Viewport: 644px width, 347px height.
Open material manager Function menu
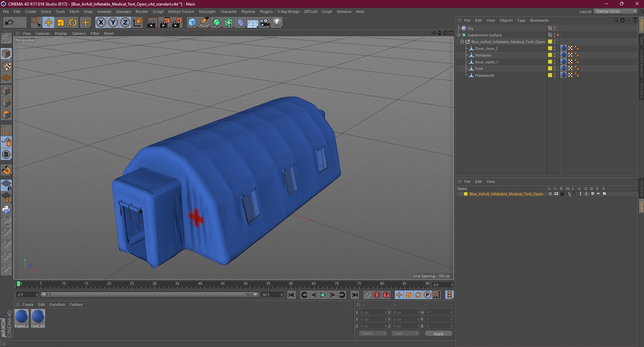[x=57, y=304]
